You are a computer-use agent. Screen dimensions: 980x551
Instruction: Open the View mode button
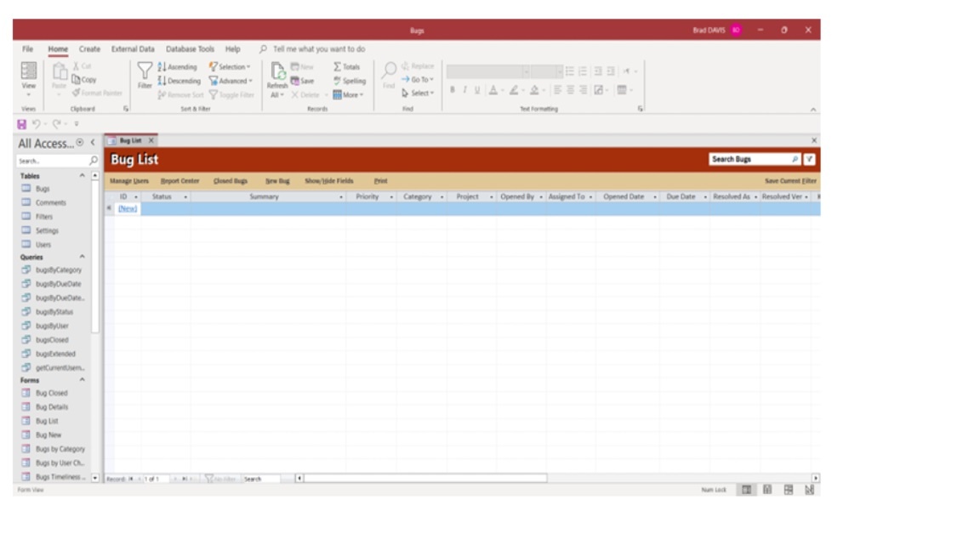click(x=29, y=79)
